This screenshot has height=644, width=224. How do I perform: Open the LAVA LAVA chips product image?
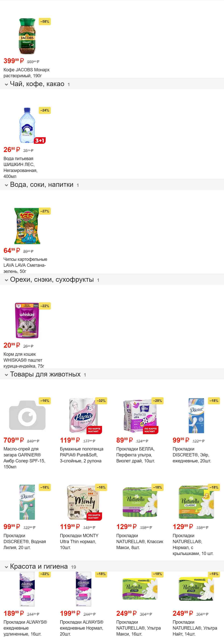(27, 226)
